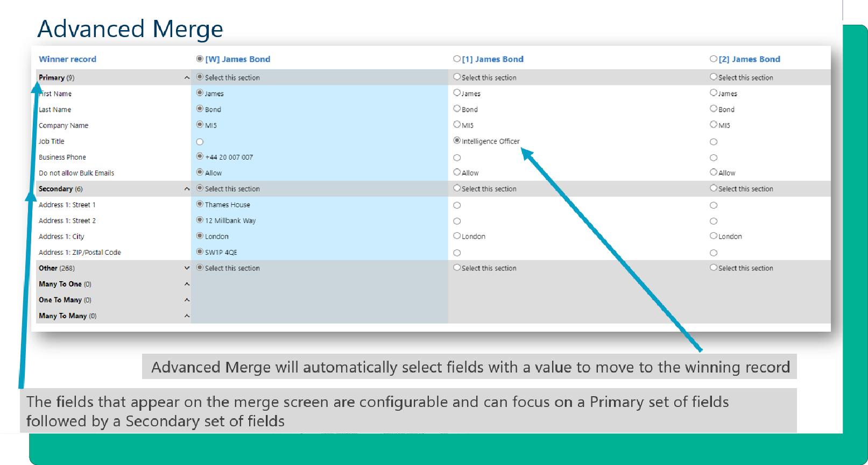868x465 pixels.
Task: Select 12 Millbank Way street value
Action: [200, 220]
